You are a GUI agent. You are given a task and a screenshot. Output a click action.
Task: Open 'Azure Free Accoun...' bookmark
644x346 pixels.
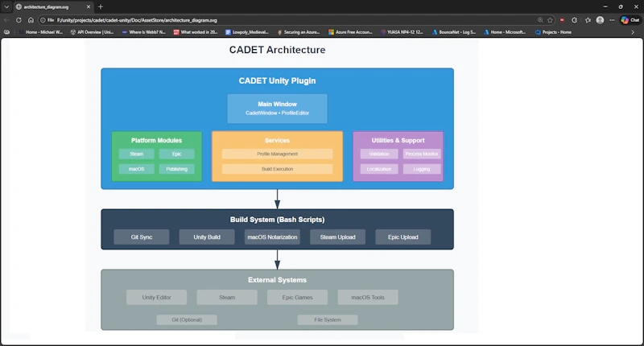[x=350, y=32]
